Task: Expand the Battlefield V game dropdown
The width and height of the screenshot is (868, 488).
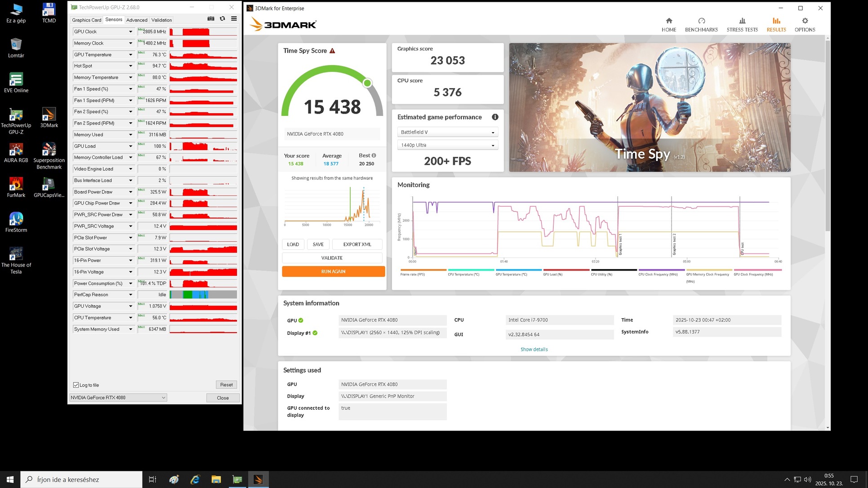Action: (x=447, y=132)
